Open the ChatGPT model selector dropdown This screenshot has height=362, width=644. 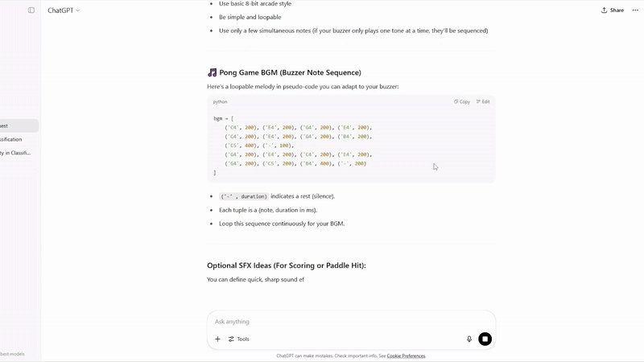pos(64,10)
